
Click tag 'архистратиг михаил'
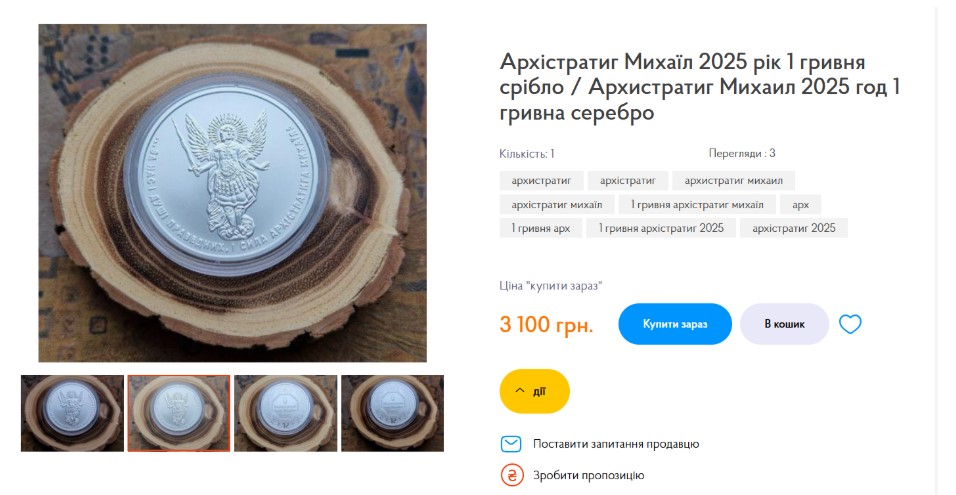click(733, 180)
